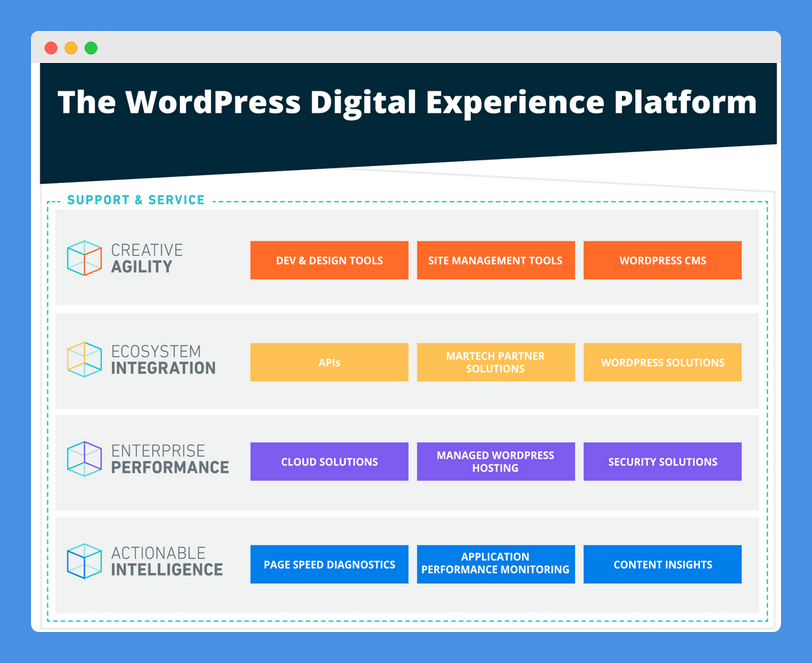Close the window with red button
Image resolution: width=812 pixels, height=663 pixels.
click(51, 48)
